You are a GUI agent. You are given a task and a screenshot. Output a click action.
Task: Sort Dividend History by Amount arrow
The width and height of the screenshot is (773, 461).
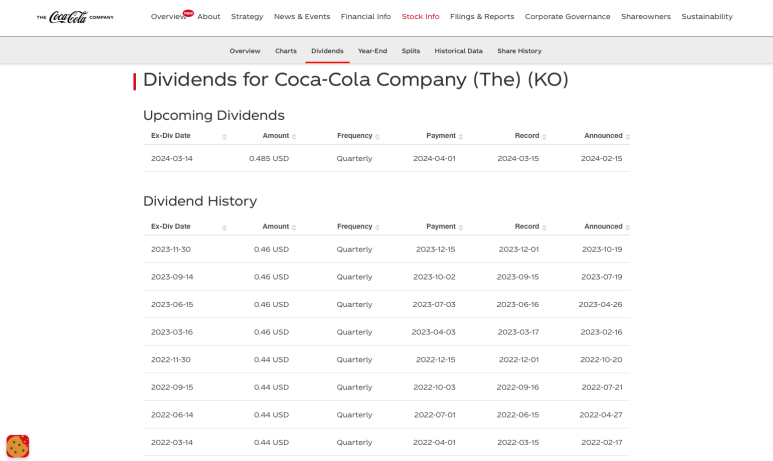click(x=294, y=227)
